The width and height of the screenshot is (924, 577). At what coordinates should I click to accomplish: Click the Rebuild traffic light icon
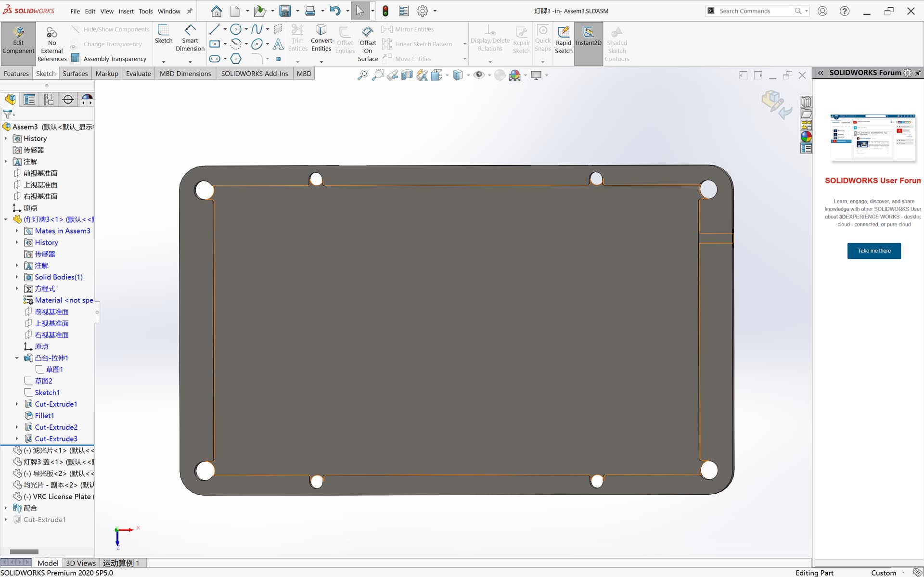(x=385, y=11)
